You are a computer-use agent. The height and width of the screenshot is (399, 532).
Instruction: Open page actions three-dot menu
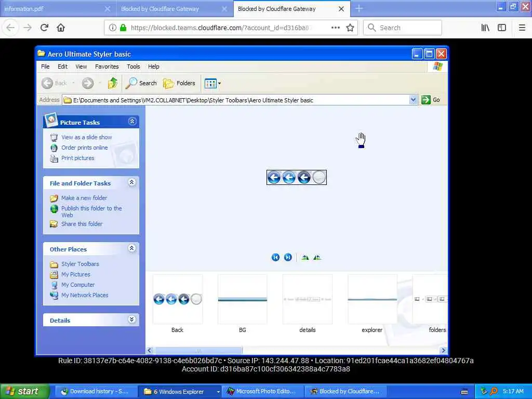pyautogui.click(x=335, y=28)
